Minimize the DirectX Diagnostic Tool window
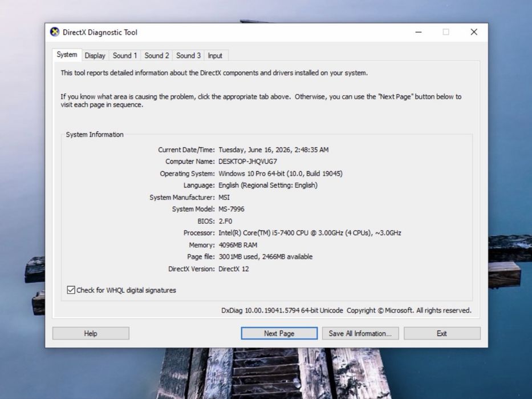The image size is (532, 399). point(419,33)
